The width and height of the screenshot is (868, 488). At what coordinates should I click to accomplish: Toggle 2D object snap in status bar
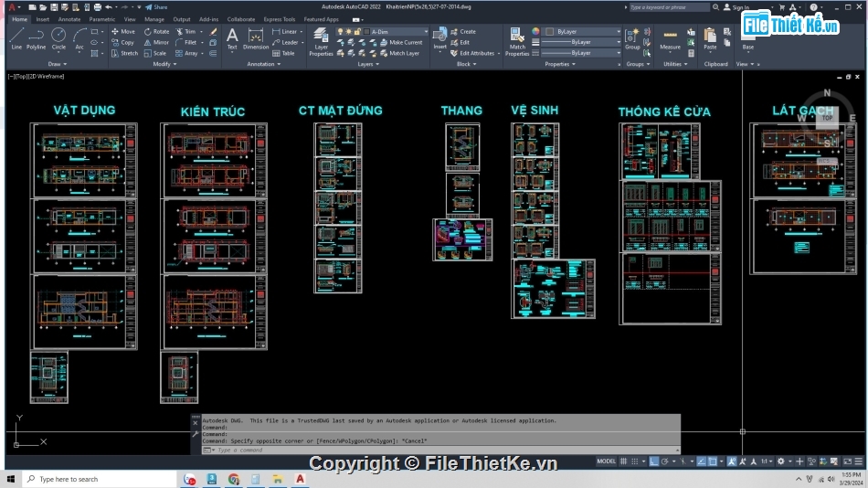[x=713, y=461]
